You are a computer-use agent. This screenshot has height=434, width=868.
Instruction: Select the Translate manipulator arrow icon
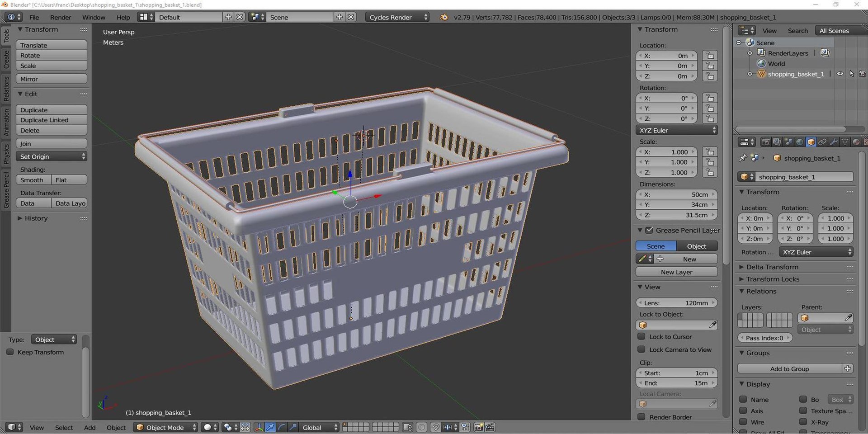(270, 427)
